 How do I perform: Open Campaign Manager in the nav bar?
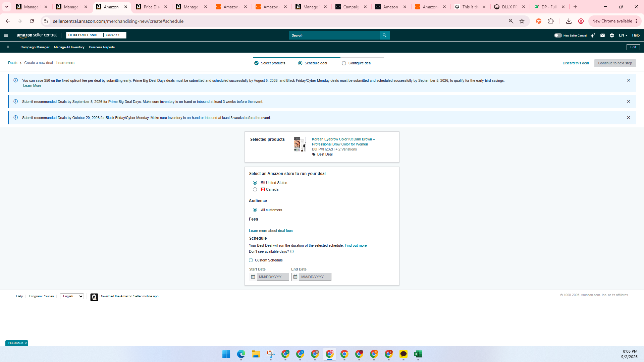click(x=35, y=47)
